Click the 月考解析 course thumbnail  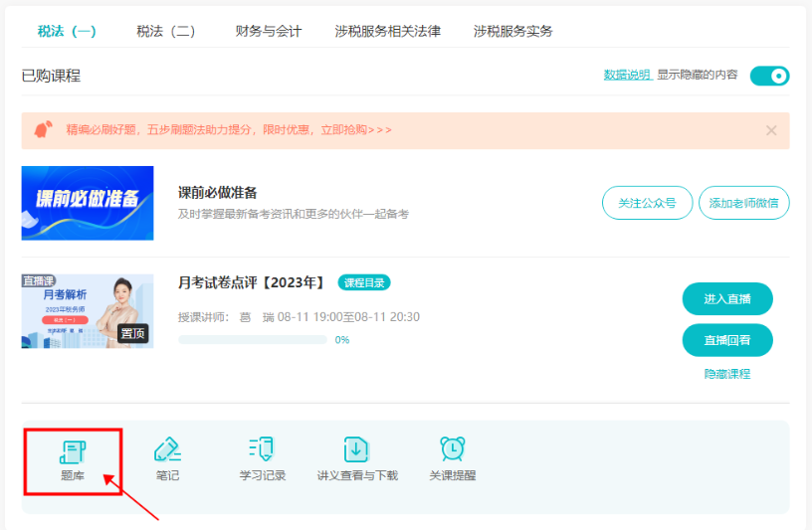pyautogui.click(x=88, y=311)
